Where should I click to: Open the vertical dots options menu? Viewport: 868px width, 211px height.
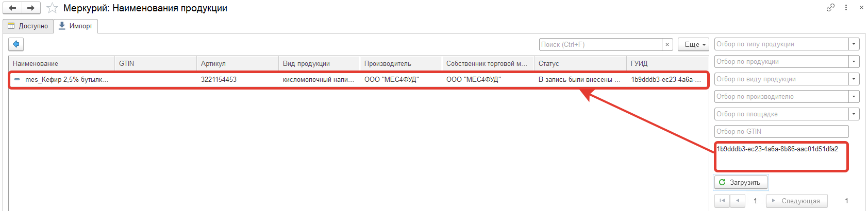click(846, 8)
